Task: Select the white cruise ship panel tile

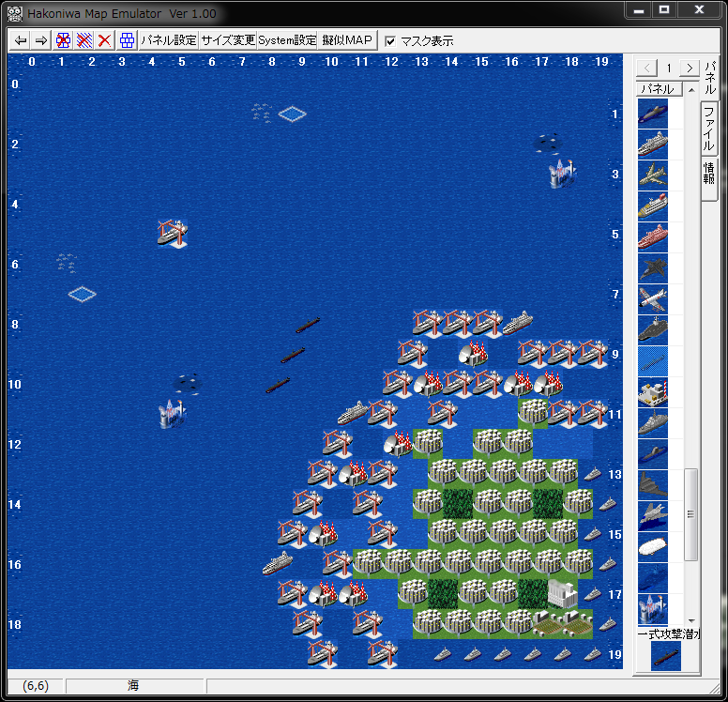Action: tap(653, 145)
